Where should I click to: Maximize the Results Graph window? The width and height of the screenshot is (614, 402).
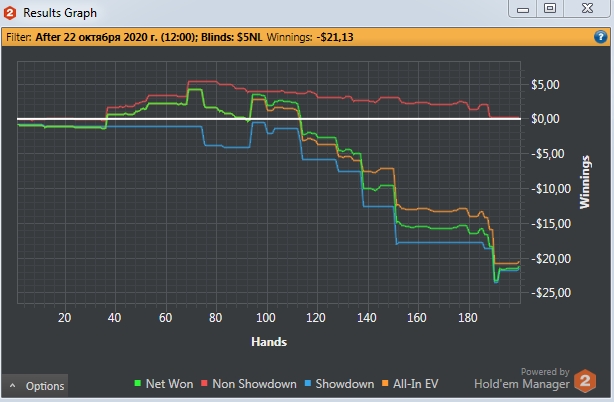click(550, 8)
